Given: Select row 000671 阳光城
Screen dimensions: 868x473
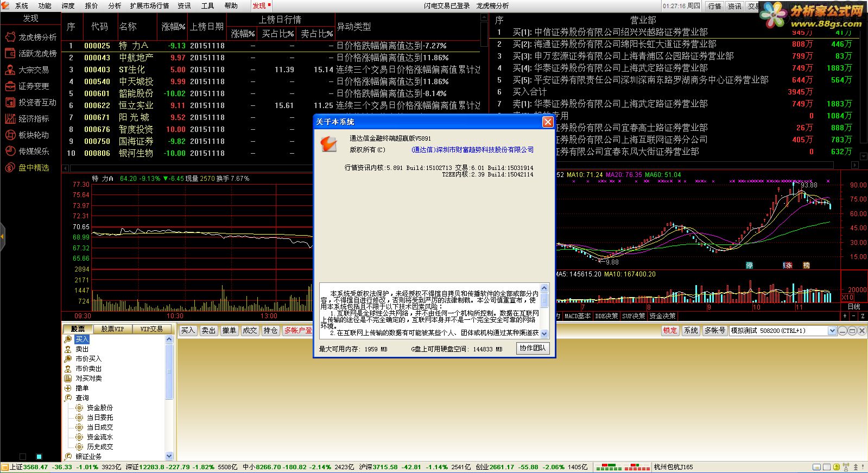Looking at the screenshot, I should 271,117.
